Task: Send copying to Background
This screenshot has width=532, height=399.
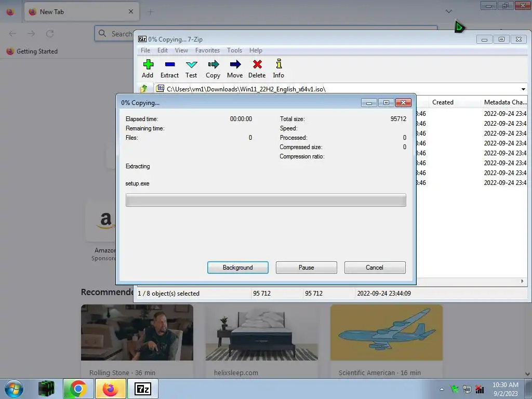Action: (238, 268)
